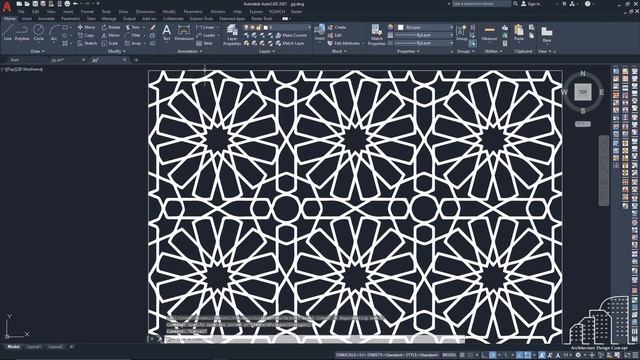Click the Match Properties tool
This screenshot has height=360, width=640.
point(376,35)
